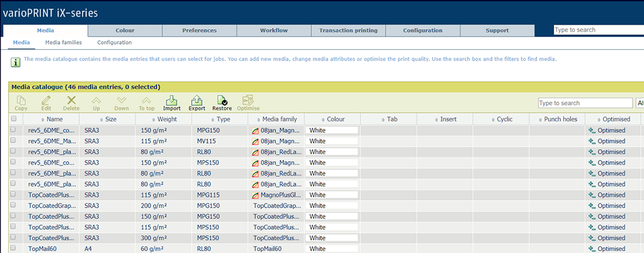Click the rev5_6DME_Ma... media name

(52, 141)
